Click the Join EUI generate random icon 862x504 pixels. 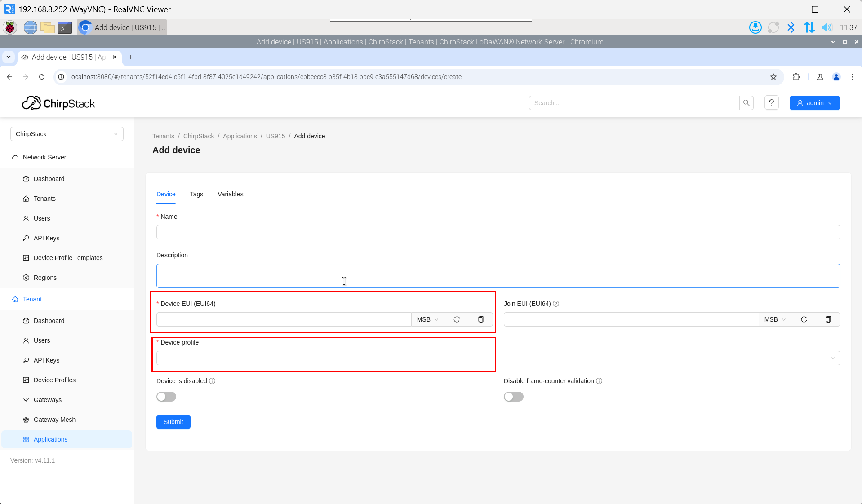(804, 319)
